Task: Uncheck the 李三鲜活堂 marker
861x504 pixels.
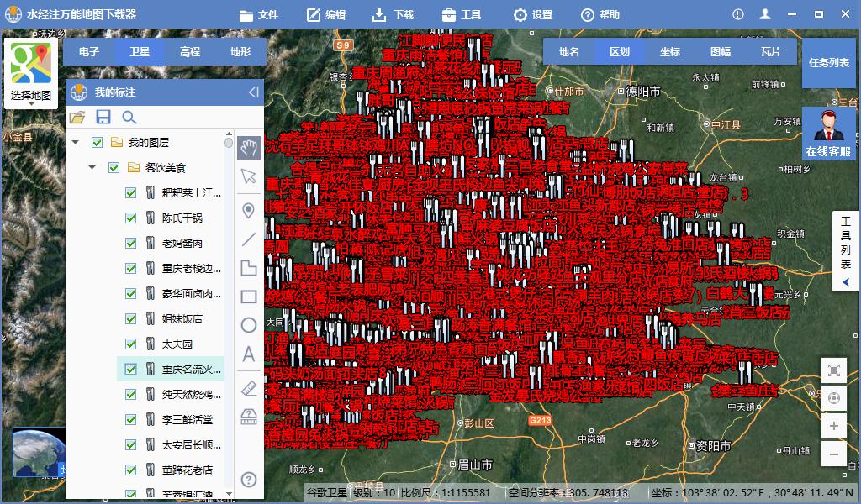Action: pos(130,420)
